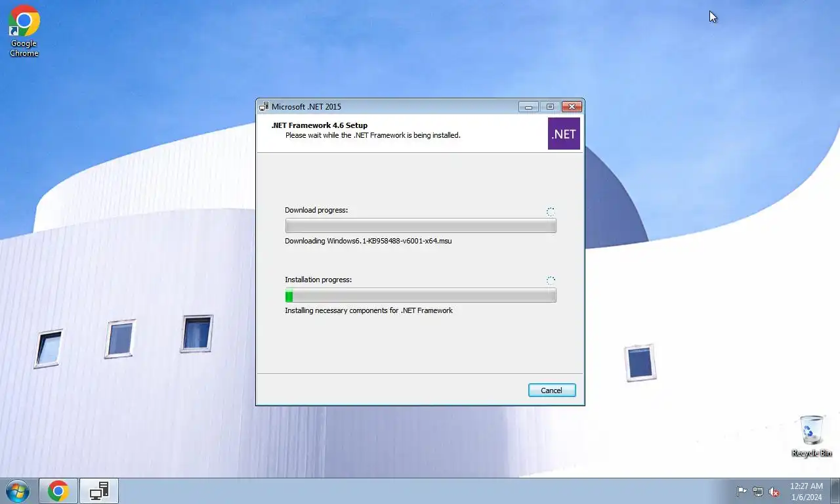840x504 pixels.
Task: Click the Download progress bar
Action: [x=421, y=226]
